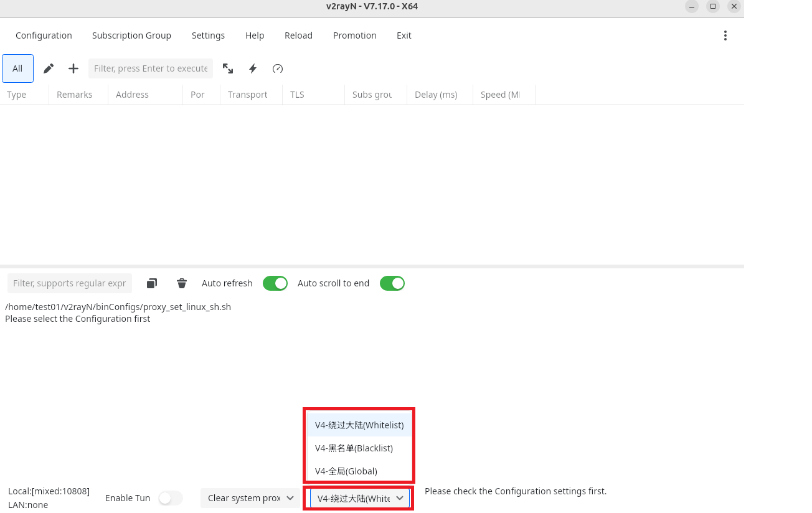Open the three-dot overflow menu

pyautogui.click(x=725, y=35)
